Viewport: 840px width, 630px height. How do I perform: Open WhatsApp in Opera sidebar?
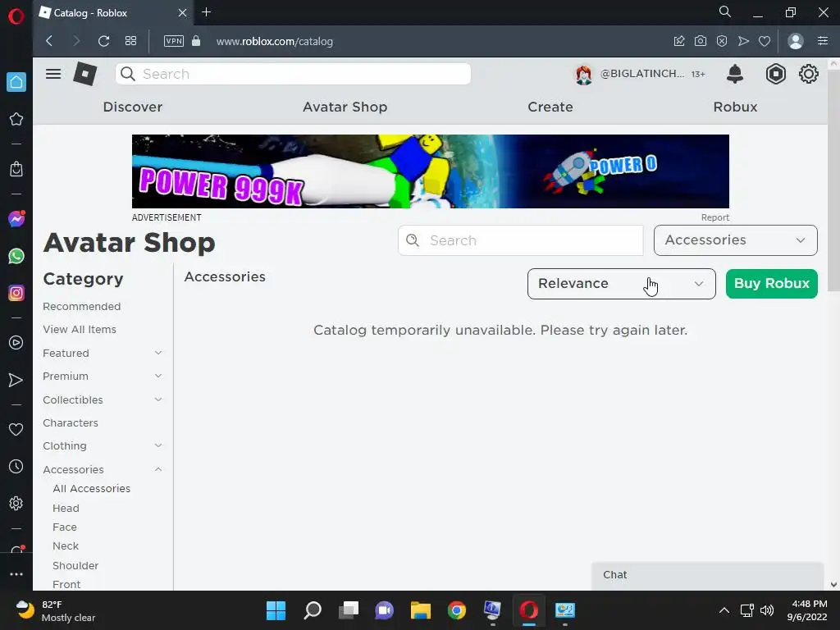point(16,256)
